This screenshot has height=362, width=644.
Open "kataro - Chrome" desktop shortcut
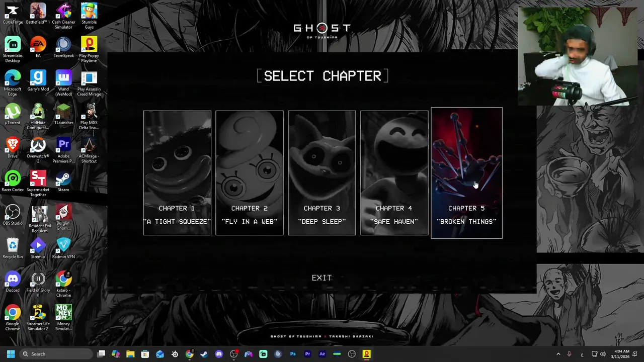63,284
